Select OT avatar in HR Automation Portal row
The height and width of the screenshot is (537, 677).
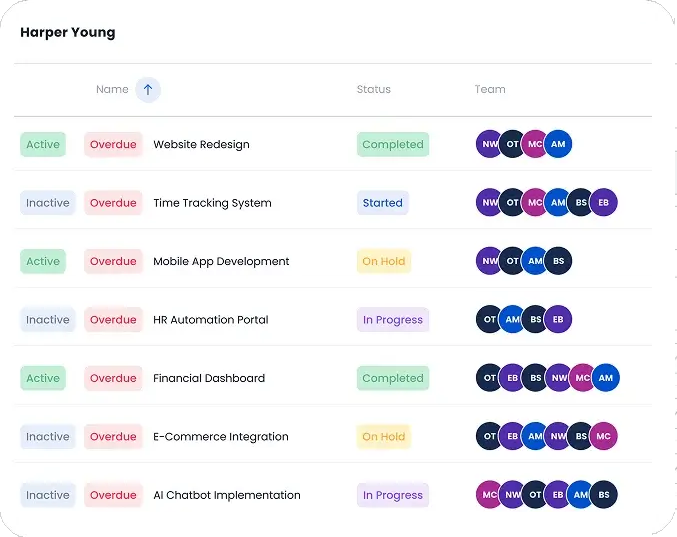coord(488,319)
